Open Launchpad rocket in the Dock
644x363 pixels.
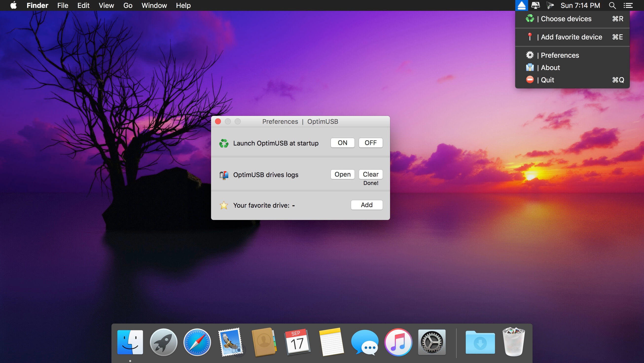coord(163,342)
